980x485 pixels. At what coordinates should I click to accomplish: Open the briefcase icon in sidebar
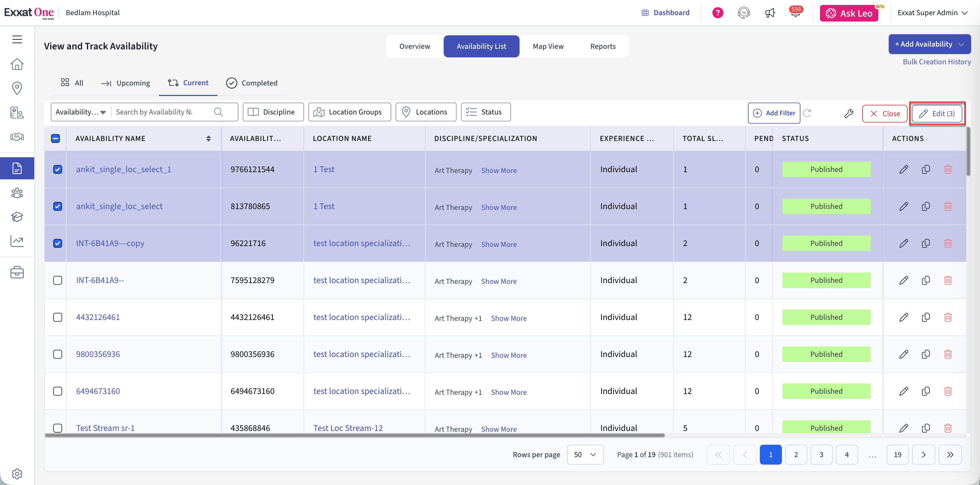[17, 272]
